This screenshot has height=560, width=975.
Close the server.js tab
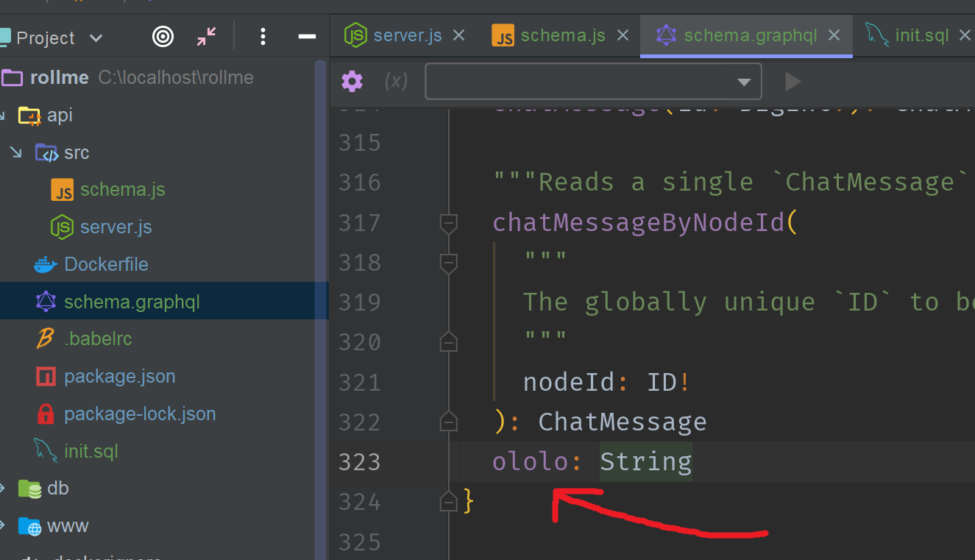[x=458, y=35]
